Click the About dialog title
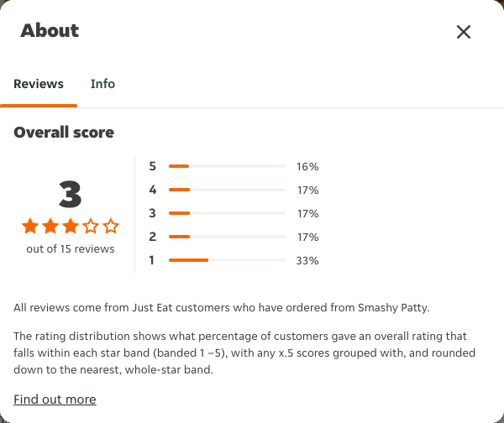 (50, 31)
